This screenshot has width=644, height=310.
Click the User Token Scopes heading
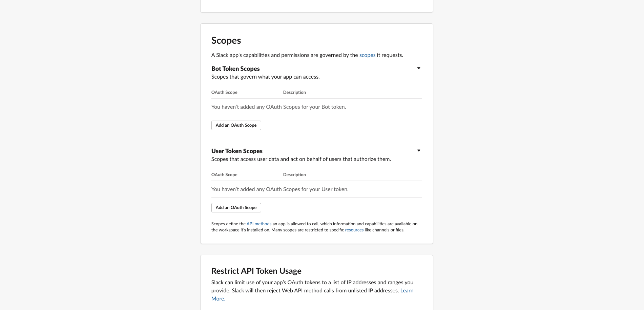(237, 151)
